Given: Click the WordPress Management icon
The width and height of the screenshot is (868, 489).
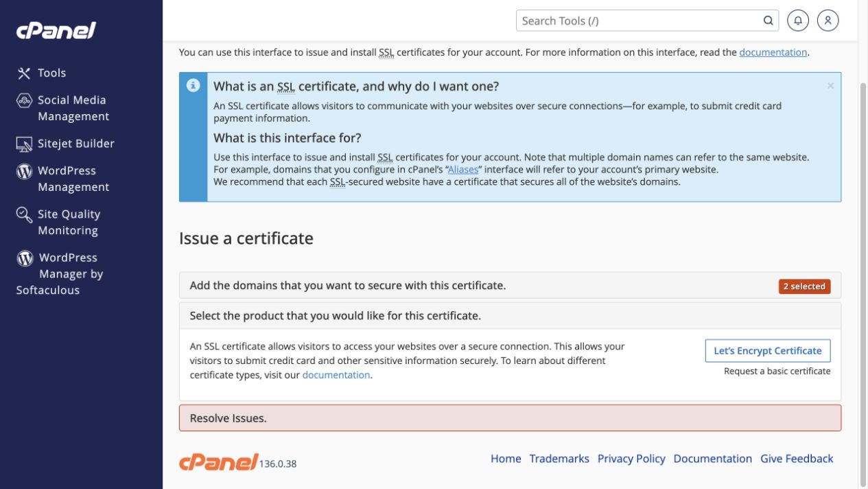Looking at the screenshot, I should click(24, 171).
